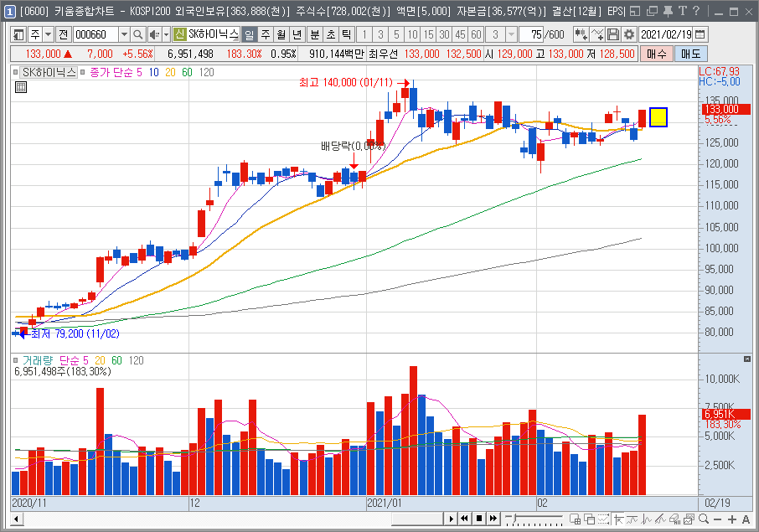This screenshot has height=532, width=759.
Task: Click the mountain area chart icon at bottom
Action: tap(661, 519)
